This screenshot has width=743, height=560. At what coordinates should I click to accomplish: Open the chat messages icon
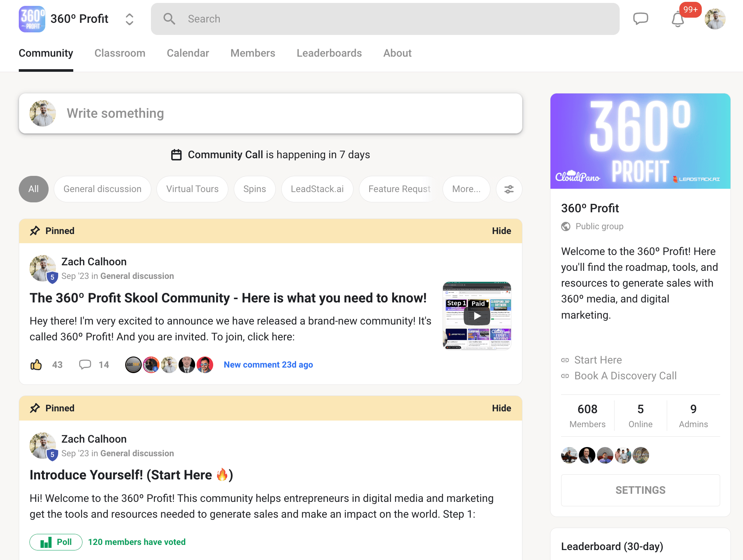641,19
